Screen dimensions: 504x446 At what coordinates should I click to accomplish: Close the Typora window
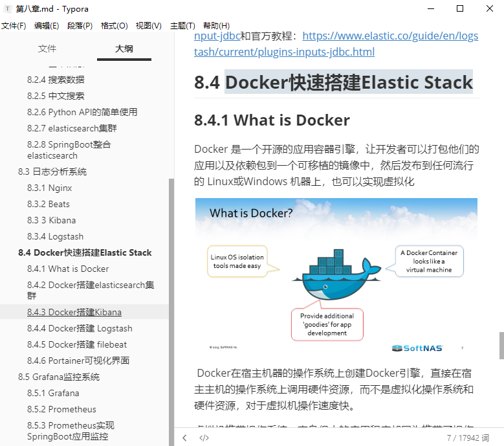[490, 8]
